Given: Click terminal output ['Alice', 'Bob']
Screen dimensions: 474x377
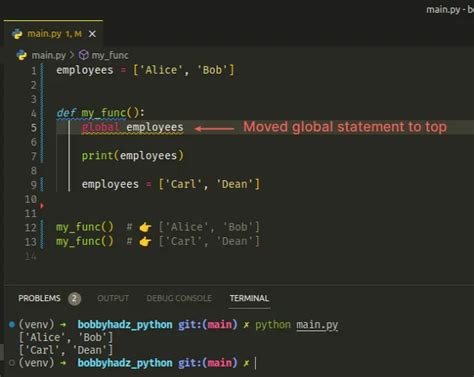Looking at the screenshot, I should pyautogui.click(x=66, y=337).
